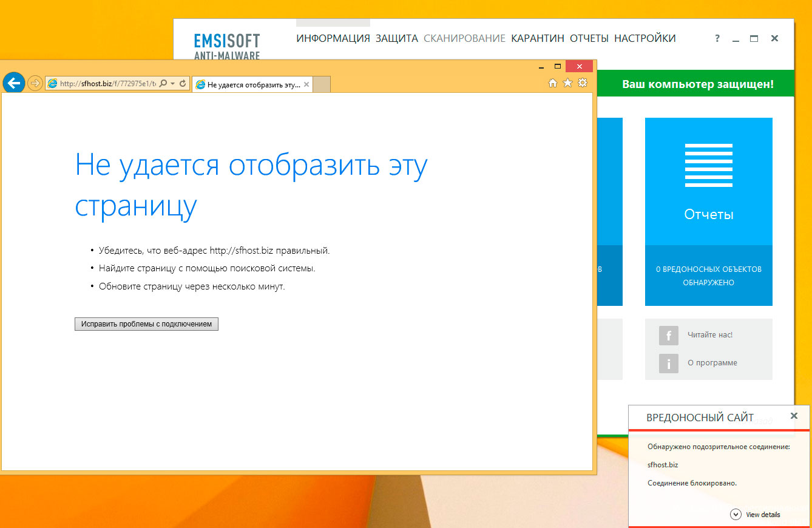Click the 'View details' link in notification
812x528 pixels.
pos(763,515)
